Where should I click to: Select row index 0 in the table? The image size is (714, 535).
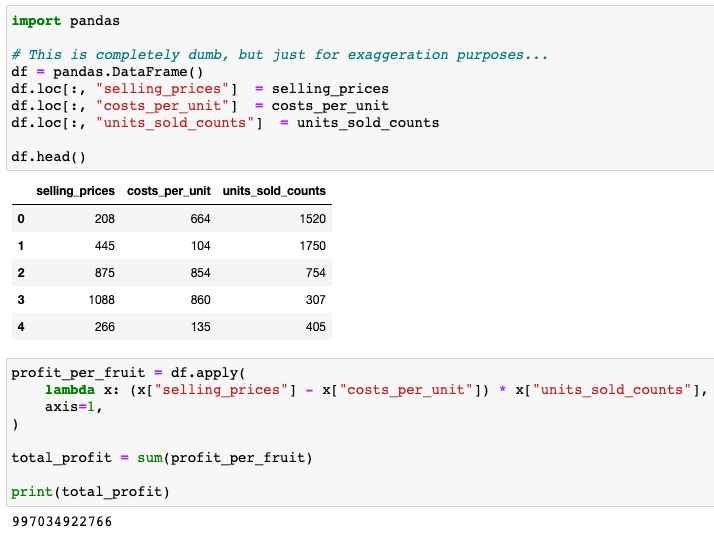pyautogui.click(x=20, y=218)
